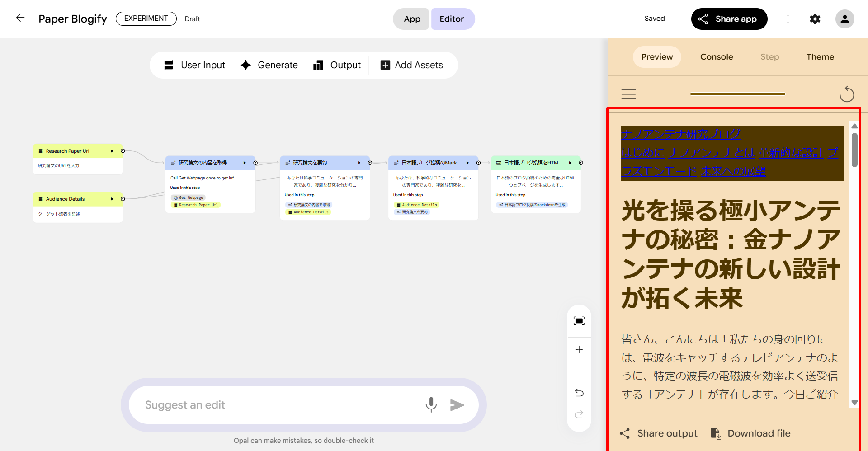Zoom out with the minus icon
Image resolution: width=868 pixels, height=451 pixels.
click(579, 371)
